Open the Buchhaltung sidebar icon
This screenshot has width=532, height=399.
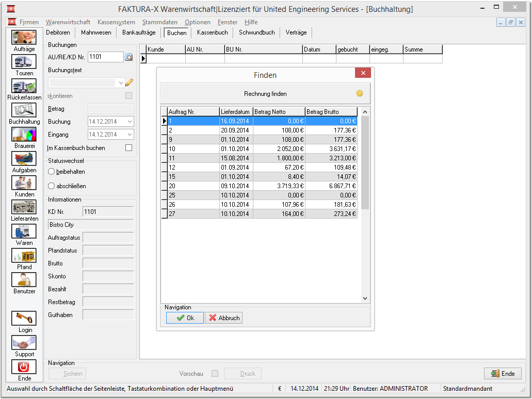24,110
